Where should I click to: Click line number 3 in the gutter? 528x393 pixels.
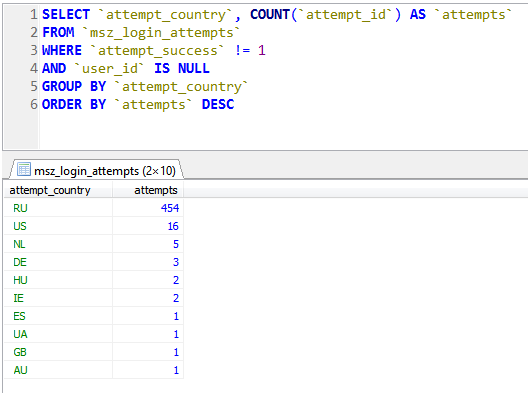(34, 51)
